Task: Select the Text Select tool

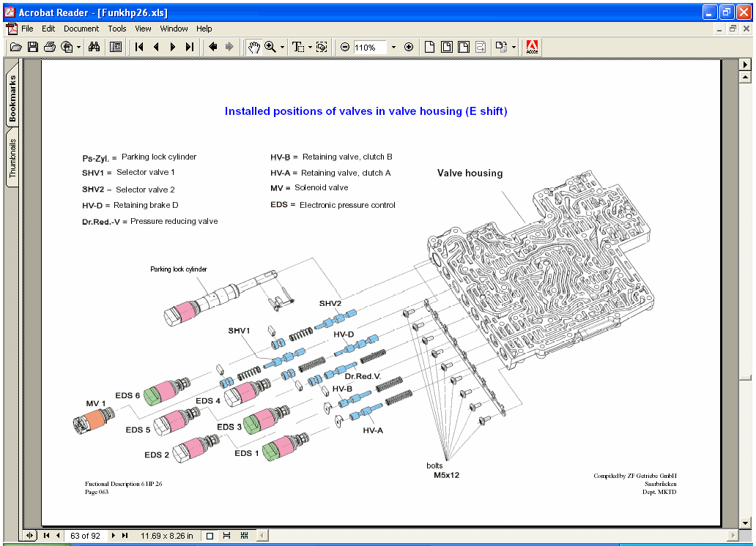Action: (297, 47)
